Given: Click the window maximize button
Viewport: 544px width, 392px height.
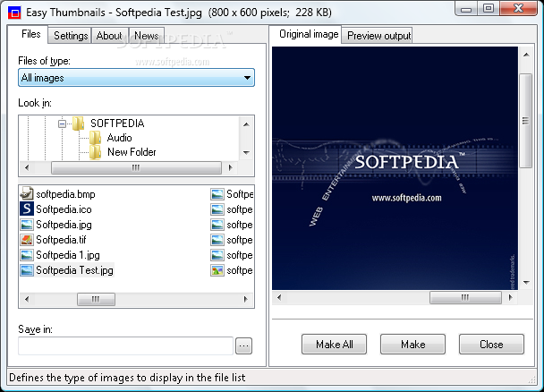Looking at the screenshot, I should click(x=489, y=8).
